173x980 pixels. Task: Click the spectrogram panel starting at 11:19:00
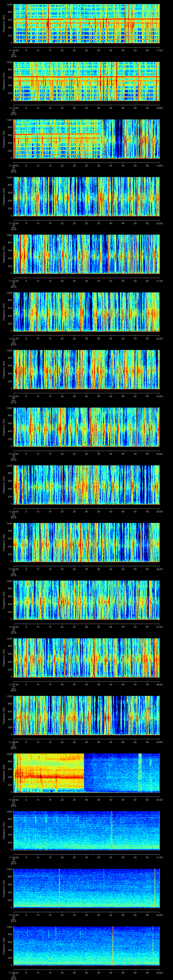[x=87, y=197]
